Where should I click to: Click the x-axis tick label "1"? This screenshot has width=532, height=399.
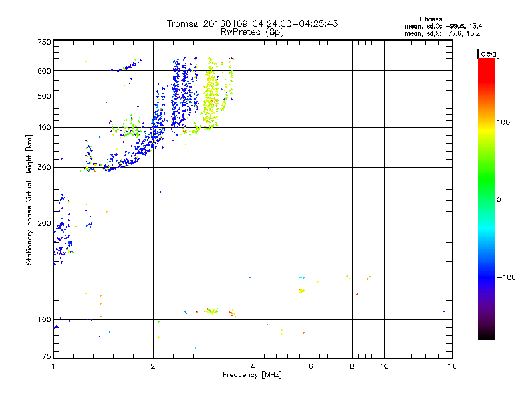[x=53, y=366]
